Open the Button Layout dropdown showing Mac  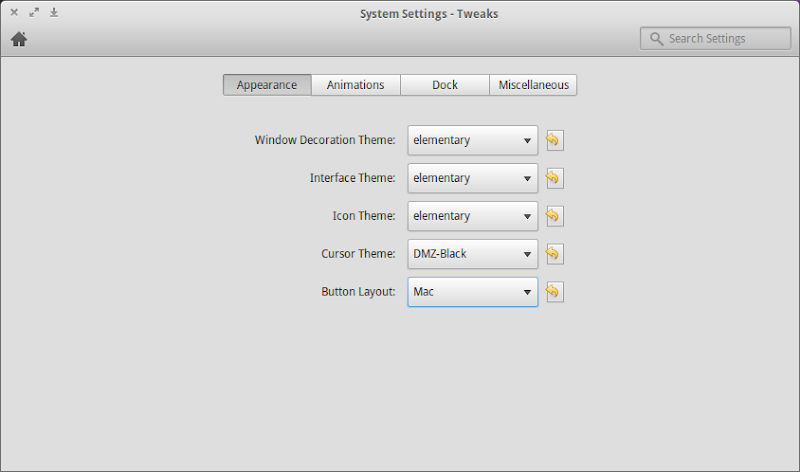(472, 292)
